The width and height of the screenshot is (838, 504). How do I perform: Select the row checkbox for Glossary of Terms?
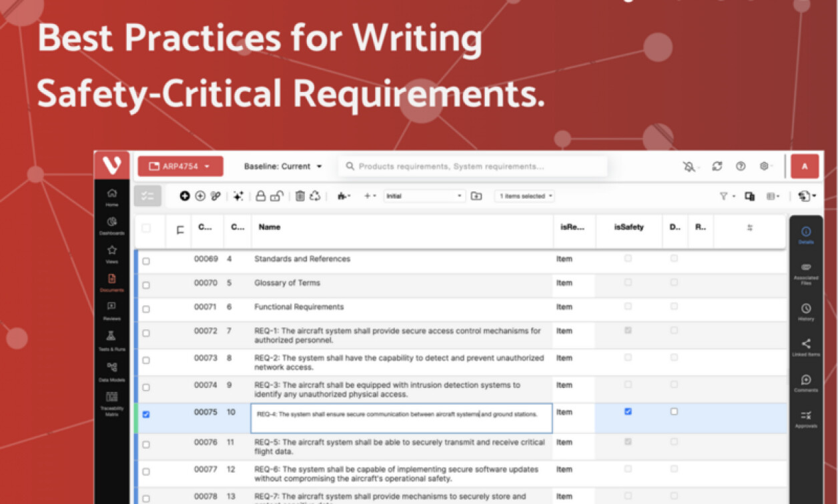coord(146,285)
